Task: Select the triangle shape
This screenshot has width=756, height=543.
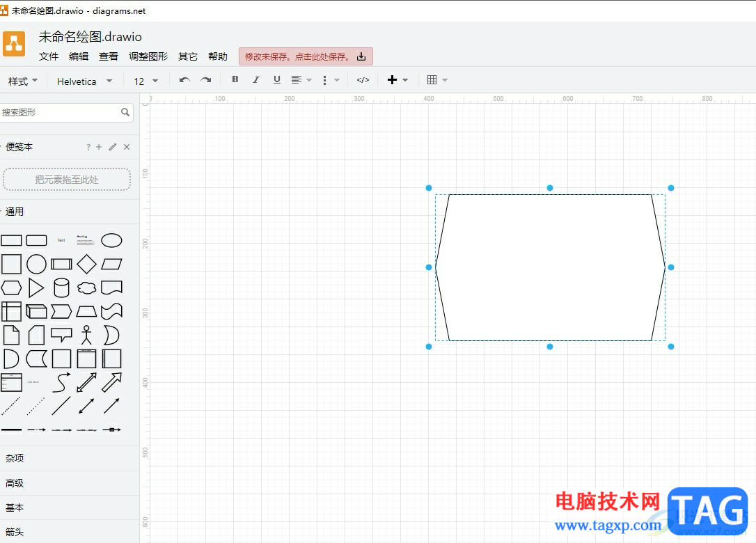Action: click(x=36, y=288)
